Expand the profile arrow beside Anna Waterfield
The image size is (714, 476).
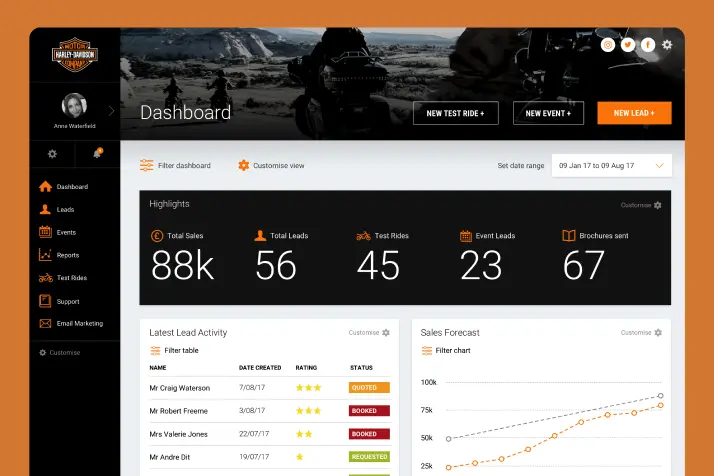(x=111, y=111)
